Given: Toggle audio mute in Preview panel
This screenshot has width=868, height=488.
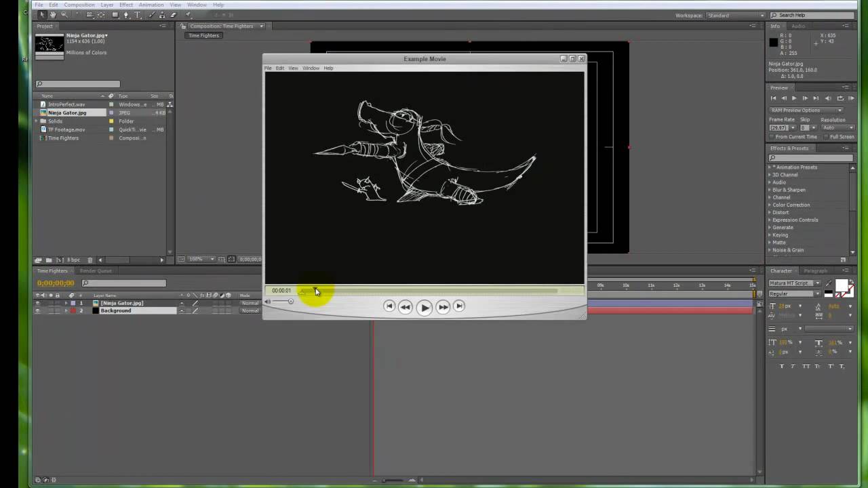Looking at the screenshot, I should click(829, 98).
